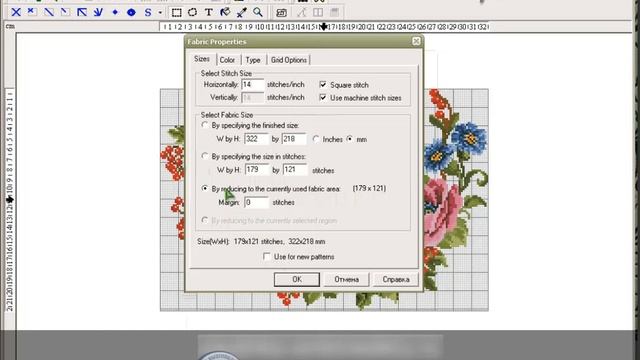The height and width of the screenshot is (360, 640).
Task: Click the horizontal ruler position marker
Action: point(323,27)
